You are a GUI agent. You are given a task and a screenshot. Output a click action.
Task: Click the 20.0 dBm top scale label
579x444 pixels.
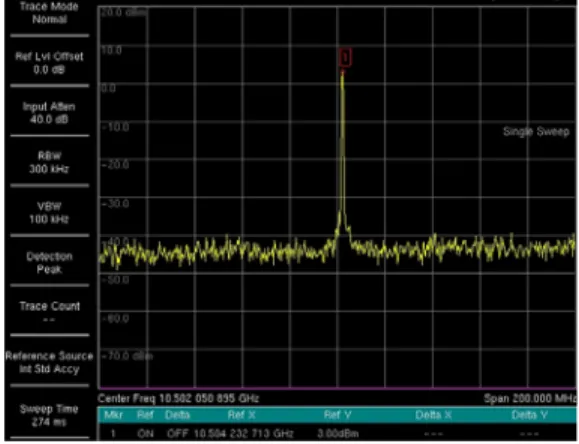tap(124, 13)
